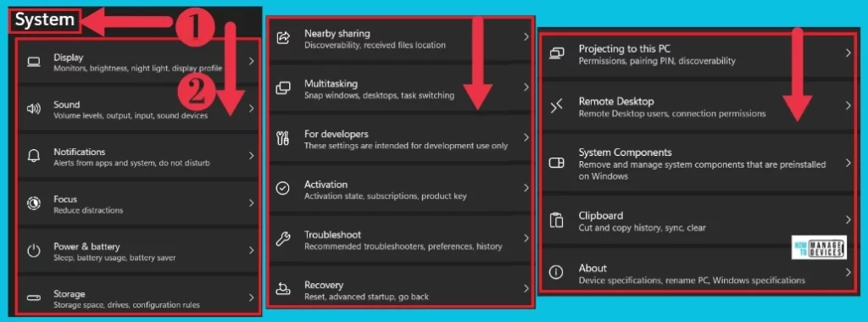The image size is (868, 322).
Task: Select For developers title
Action: (x=336, y=134)
